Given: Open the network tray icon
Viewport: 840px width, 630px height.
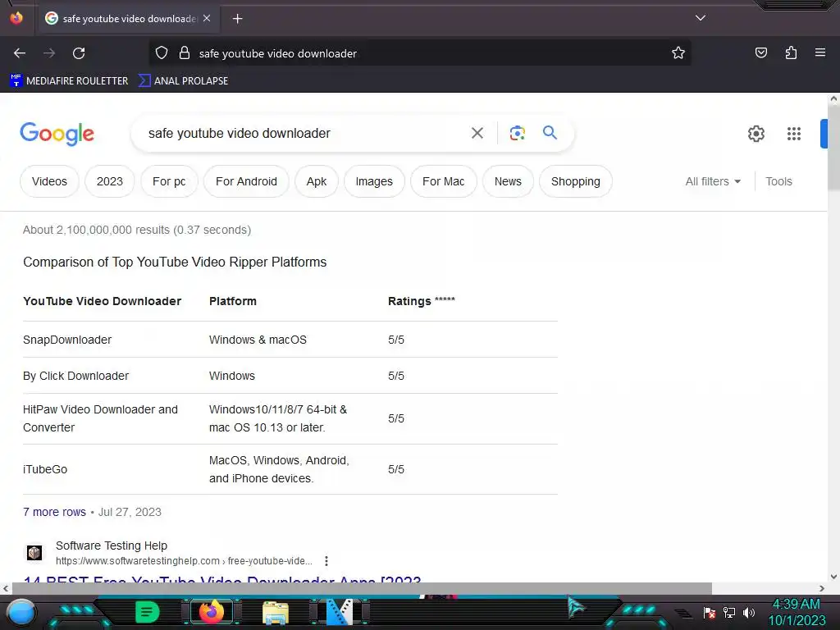Looking at the screenshot, I should (x=728, y=612).
